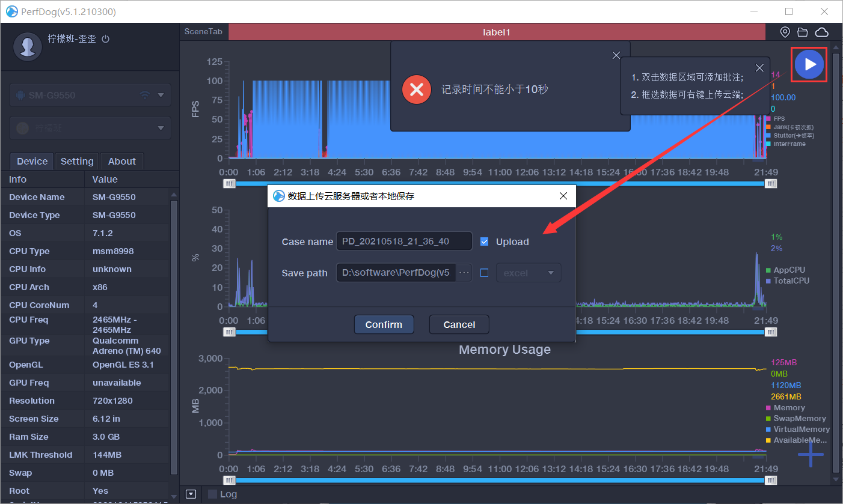Screen dimensions: 843x504
Task: Click the cloud upload icon
Action: click(x=821, y=32)
